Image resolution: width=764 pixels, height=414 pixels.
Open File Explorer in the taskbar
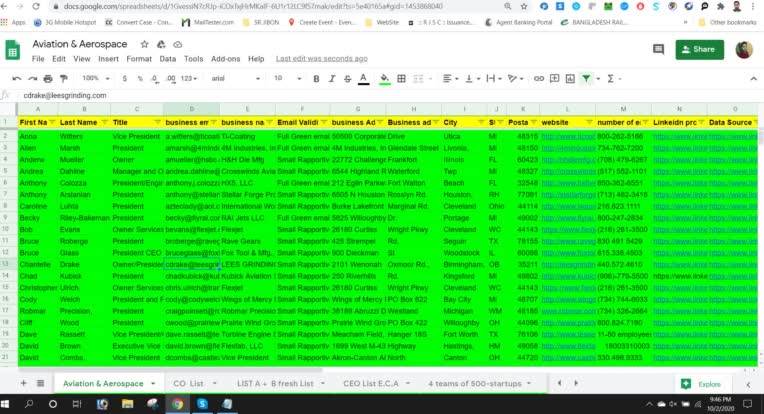click(x=128, y=404)
